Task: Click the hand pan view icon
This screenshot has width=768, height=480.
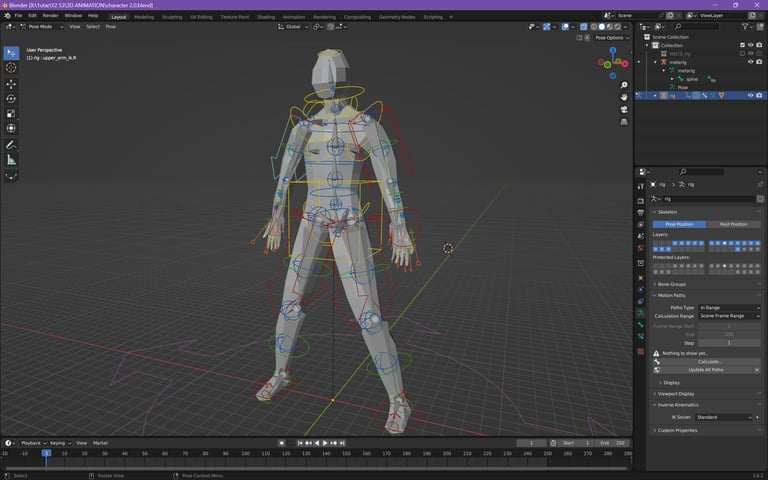Action: tap(624, 97)
